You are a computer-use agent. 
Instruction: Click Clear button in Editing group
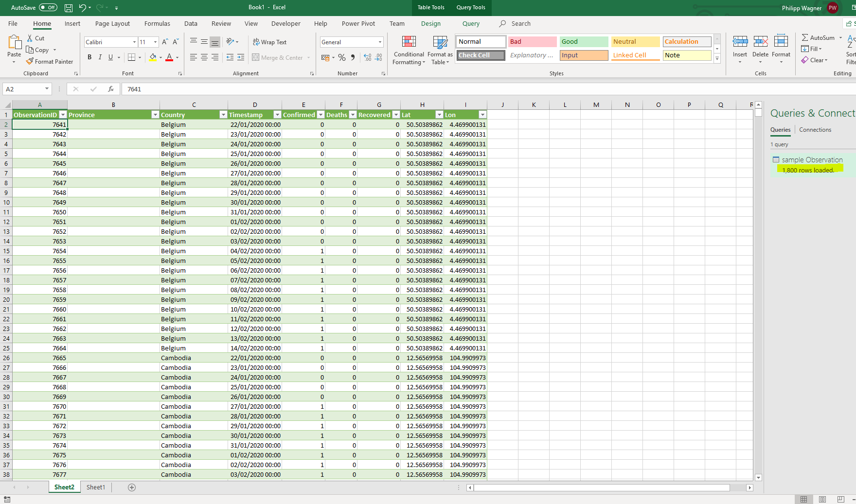[x=815, y=60]
